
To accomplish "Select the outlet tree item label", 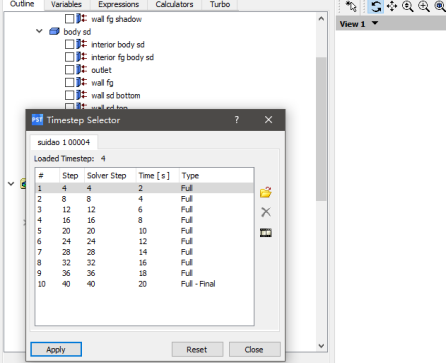I will click(x=101, y=70).
